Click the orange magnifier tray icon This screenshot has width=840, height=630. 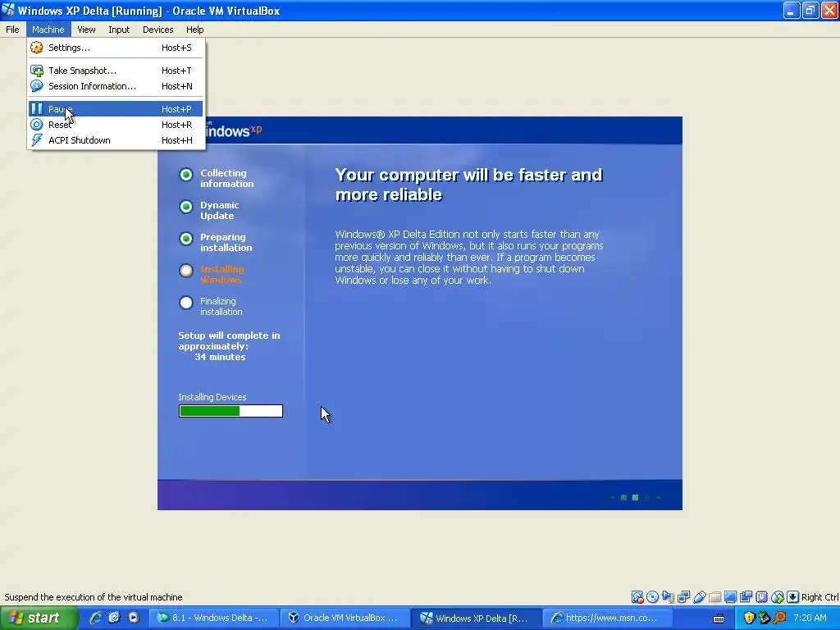pyautogui.click(x=780, y=618)
